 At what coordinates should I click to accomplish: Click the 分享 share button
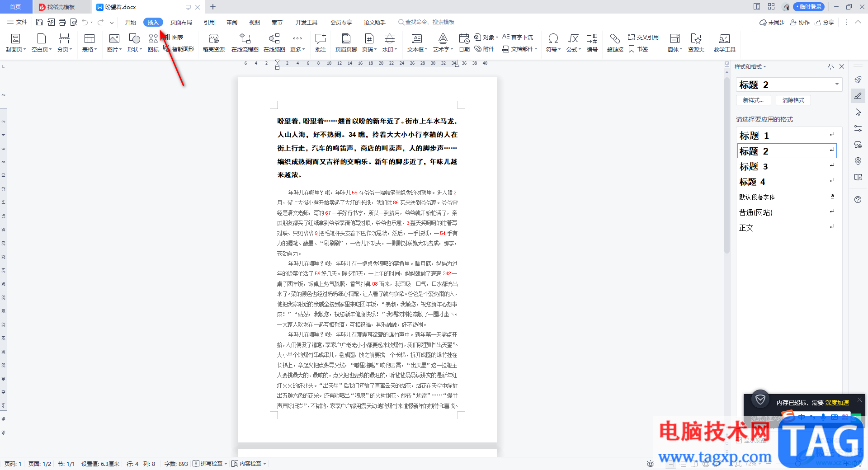(825, 22)
